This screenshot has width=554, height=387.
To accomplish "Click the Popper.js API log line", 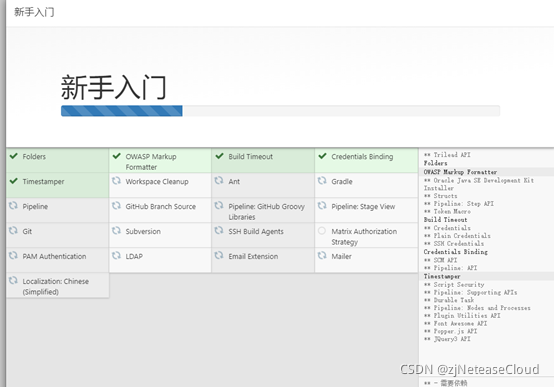I will 450,331.
